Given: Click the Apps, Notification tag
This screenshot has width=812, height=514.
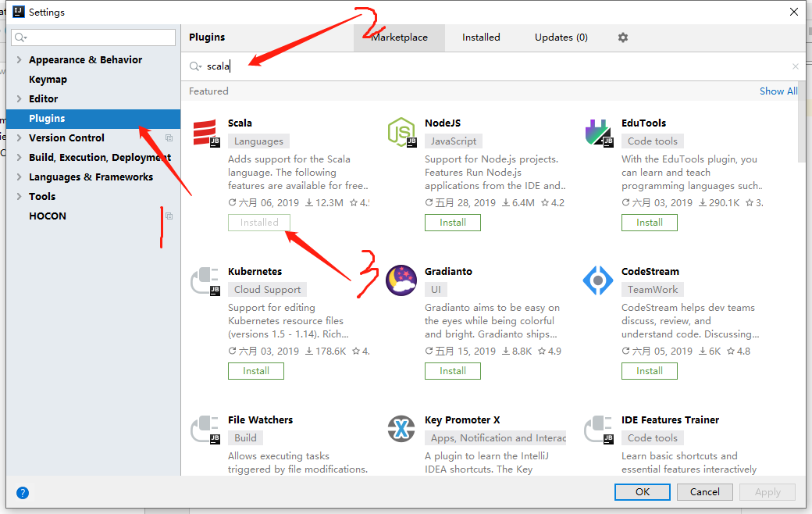Looking at the screenshot, I should [496, 437].
